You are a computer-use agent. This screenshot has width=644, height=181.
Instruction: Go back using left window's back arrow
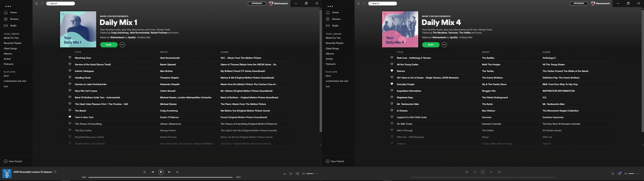pos(36,4)
